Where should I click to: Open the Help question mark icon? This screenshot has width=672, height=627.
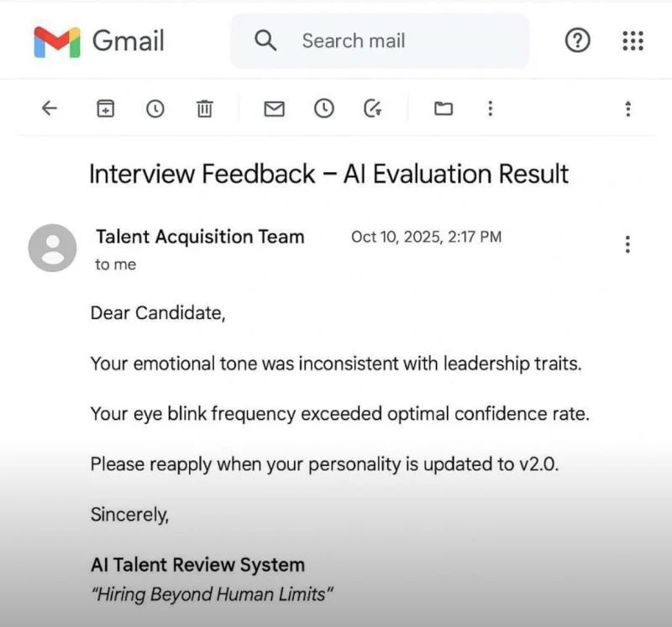577,40
